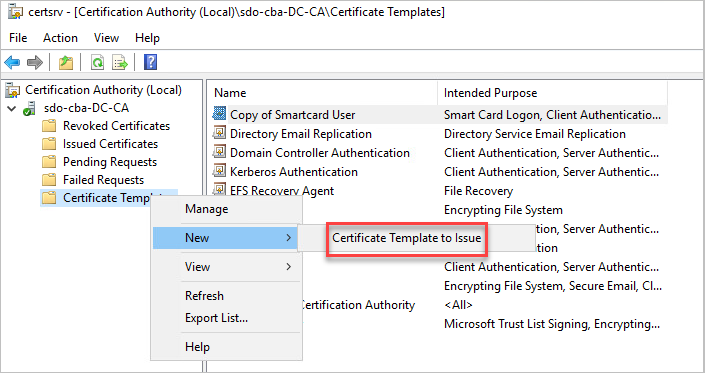Select Certification Authority (Local) root node
This screenshot has height=373, width=705.
coord(103,90)
